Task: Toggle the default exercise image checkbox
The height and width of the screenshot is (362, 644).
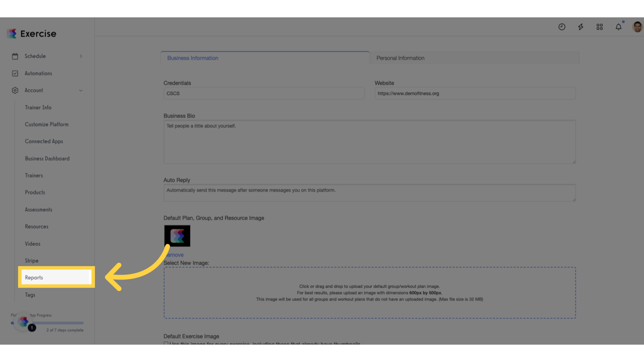Action: (166, 344)
